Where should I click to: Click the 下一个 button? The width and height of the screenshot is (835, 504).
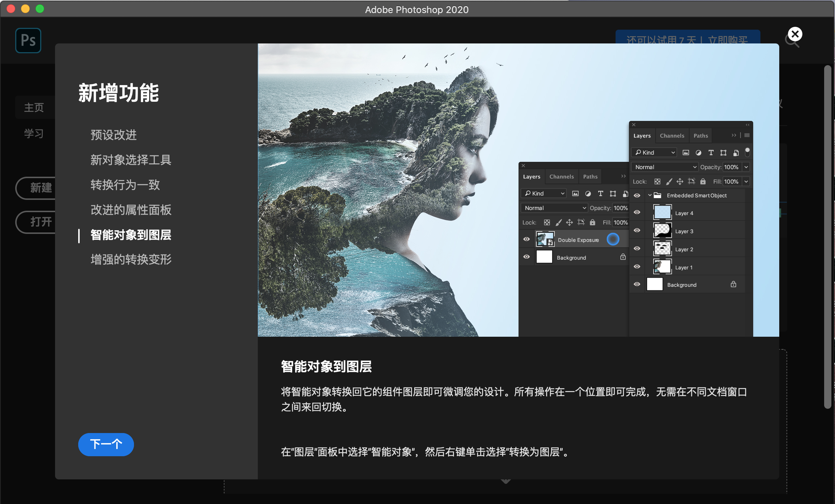[106, 444]
